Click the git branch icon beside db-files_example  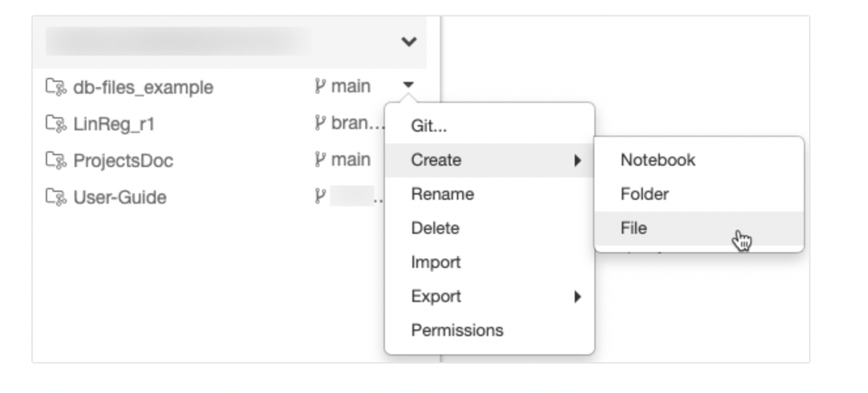coord(320,86)
